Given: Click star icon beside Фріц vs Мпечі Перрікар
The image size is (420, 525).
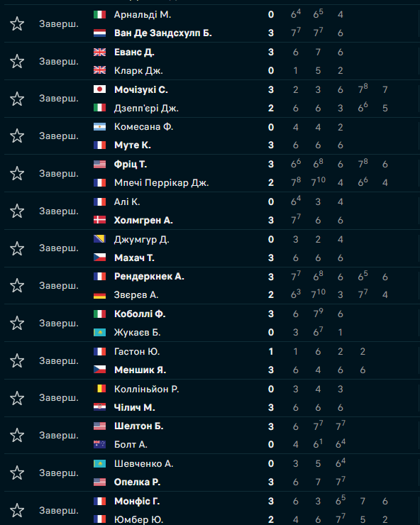Looking at the screenshot, I should click(17, 173).
